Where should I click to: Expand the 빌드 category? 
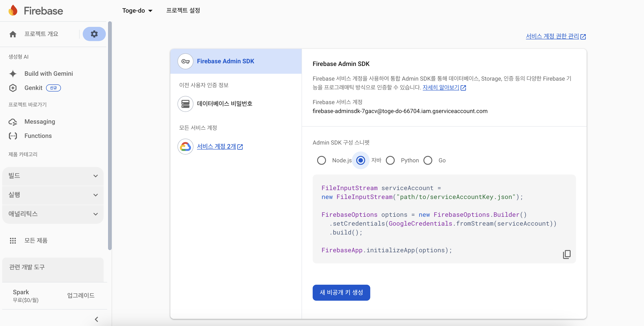tap(53, 176)
